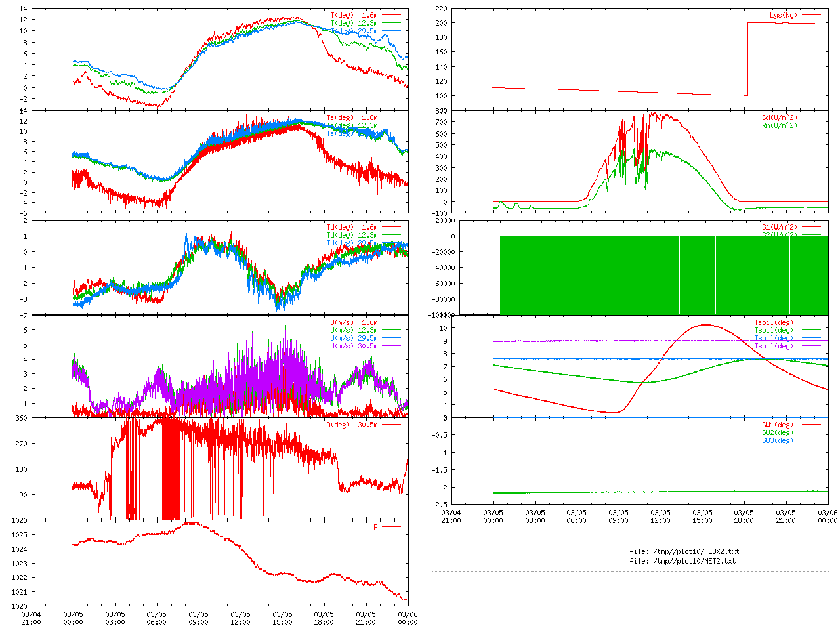Click the 'T(deg) 12.3m' legend label
This screenshot has height=630, width=840.
(354, 23)
